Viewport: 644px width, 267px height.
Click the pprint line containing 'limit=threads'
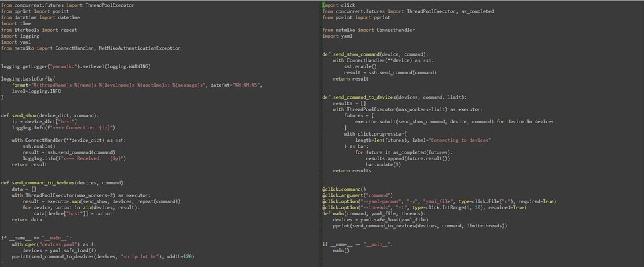click(x=421, y=226)
